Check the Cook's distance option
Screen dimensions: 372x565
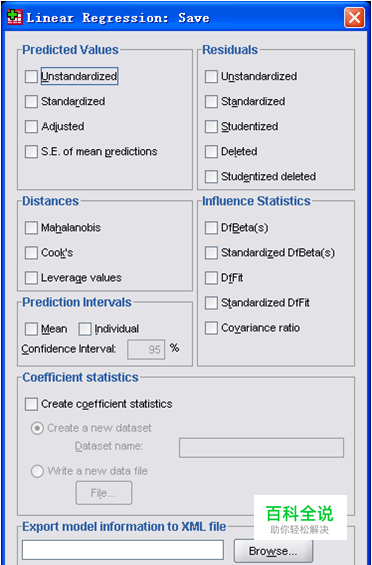[x=31, y=253]
